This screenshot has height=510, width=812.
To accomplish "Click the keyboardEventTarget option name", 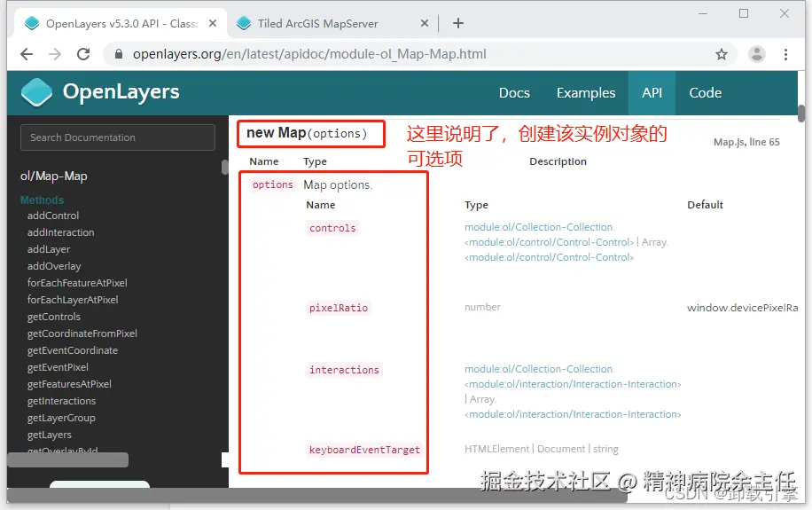I will coord(364,450).
